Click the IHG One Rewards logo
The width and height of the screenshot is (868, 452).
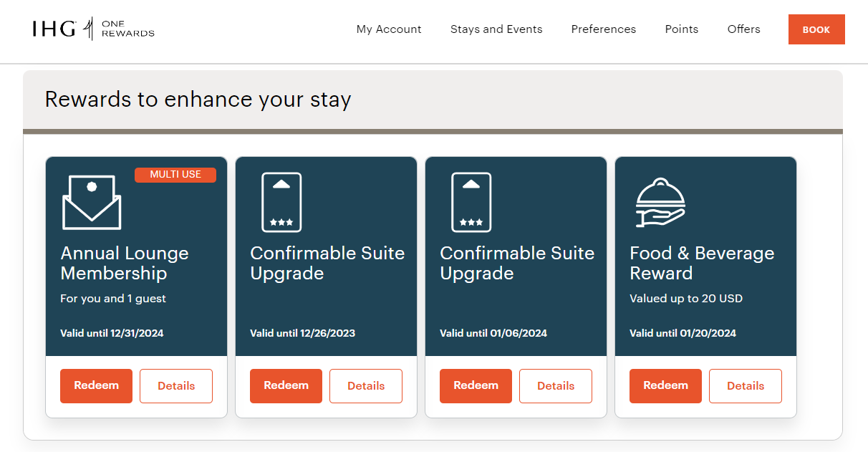[93, 29]
